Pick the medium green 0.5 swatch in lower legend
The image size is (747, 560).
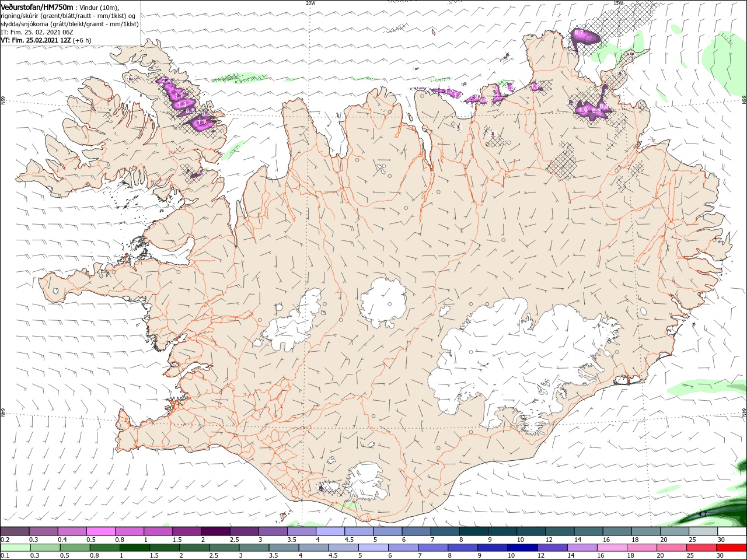[75, 548]
